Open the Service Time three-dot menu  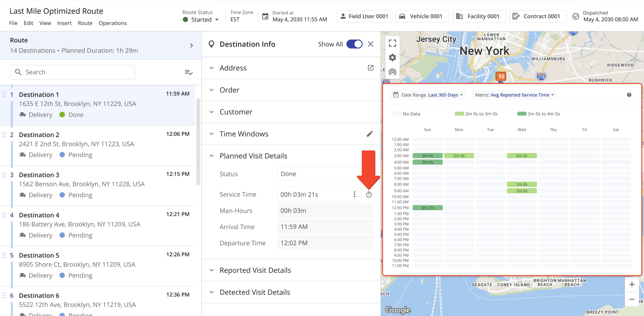[x=354, y=195]
